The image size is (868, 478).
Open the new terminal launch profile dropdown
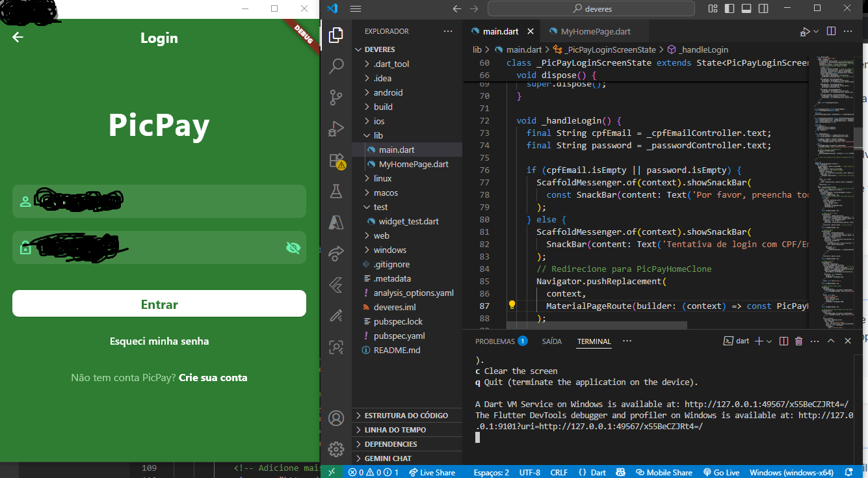[769, 341]
